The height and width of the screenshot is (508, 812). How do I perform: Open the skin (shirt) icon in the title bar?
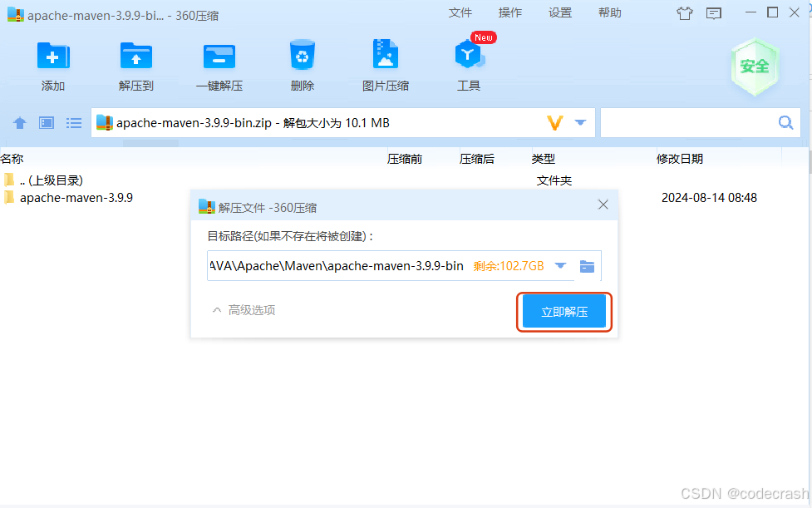(685, 13)
